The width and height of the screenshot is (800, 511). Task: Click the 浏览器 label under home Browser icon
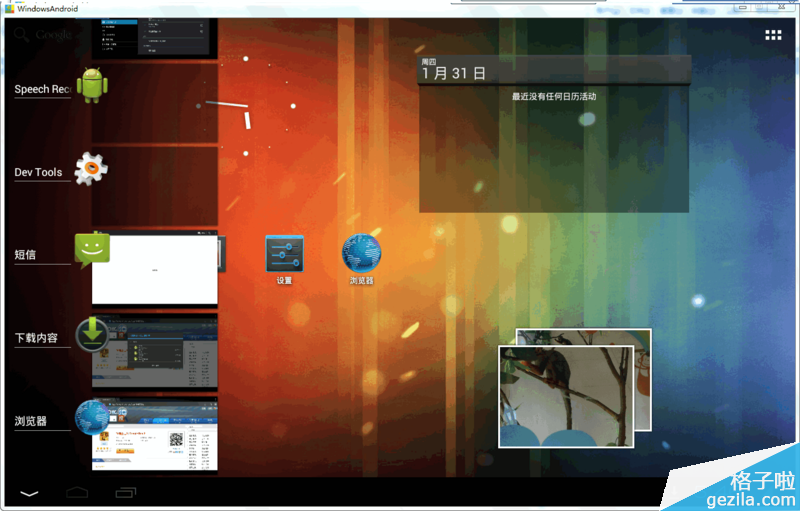pyautogui.click(x=361, y=280)
